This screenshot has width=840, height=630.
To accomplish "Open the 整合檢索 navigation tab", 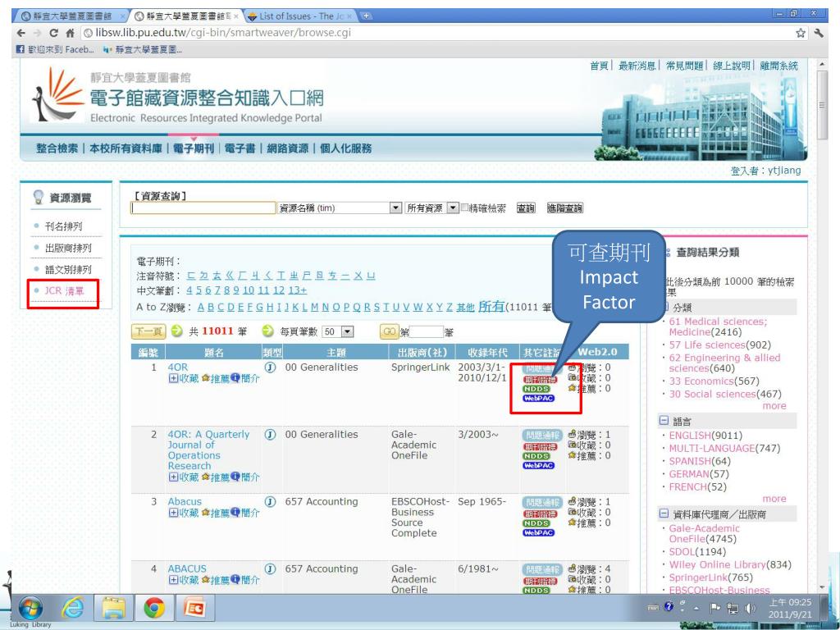I will click(x=57, y=148).
